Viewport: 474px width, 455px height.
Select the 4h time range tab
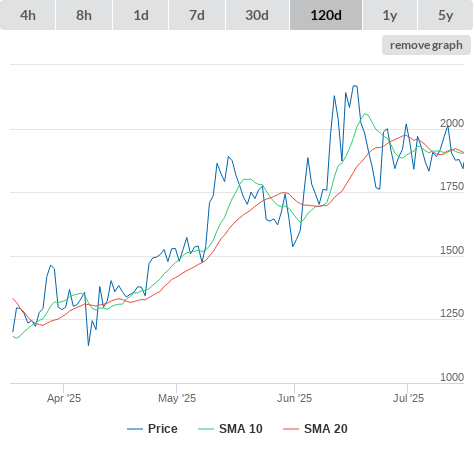point(28,15)
